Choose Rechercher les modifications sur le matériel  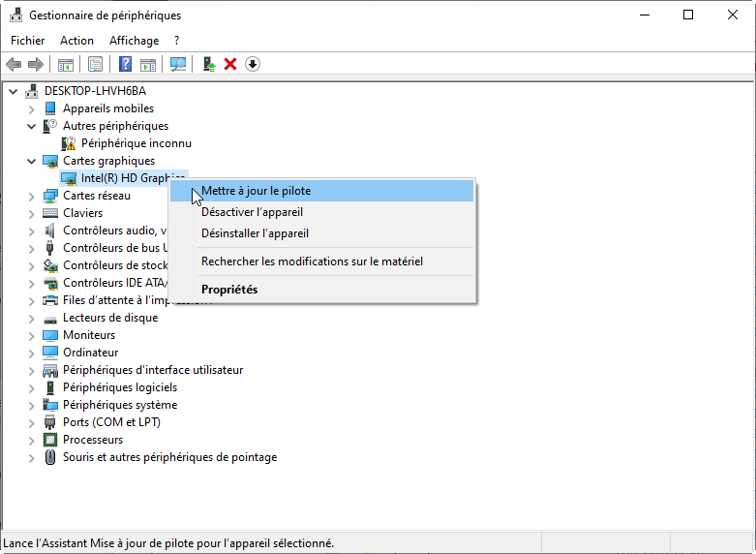click(x=321, y=262)
